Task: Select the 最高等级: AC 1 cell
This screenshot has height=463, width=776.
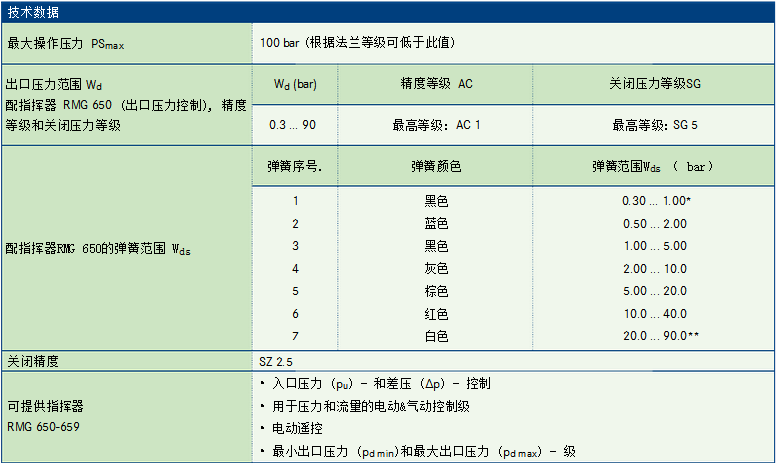Action: [x=436, y=125]
